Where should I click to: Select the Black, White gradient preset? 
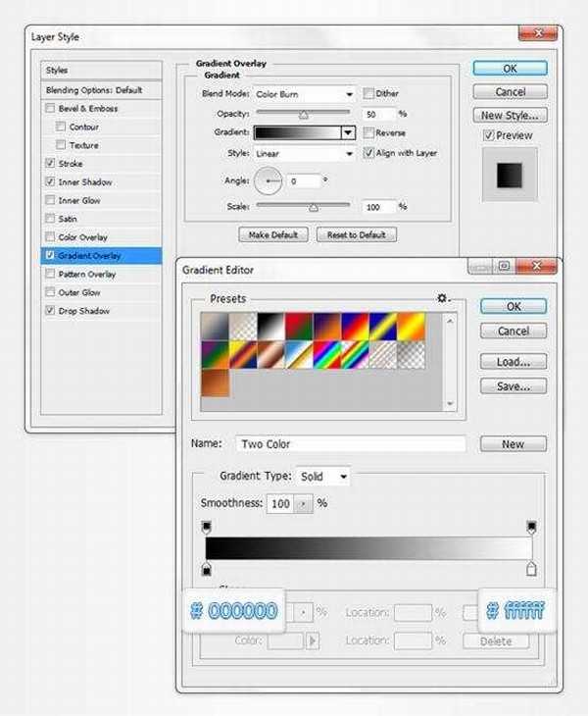pyautogui.click(x=270, y=326)
